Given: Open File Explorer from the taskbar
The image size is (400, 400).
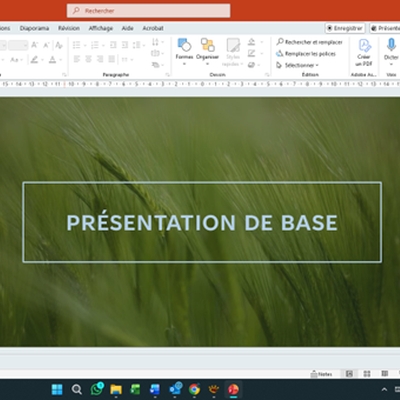Looking at the screenshot, I should 116,389.
